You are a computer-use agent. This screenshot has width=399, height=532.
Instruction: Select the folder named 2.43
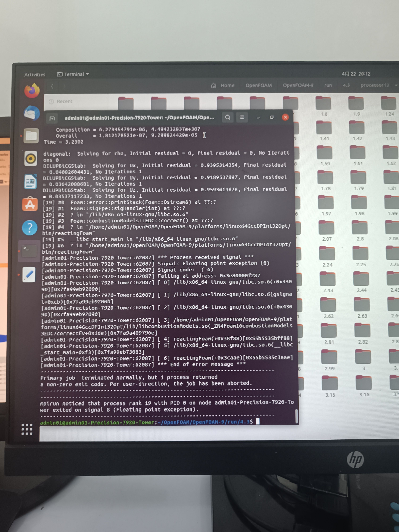click(x=328, y=282)
